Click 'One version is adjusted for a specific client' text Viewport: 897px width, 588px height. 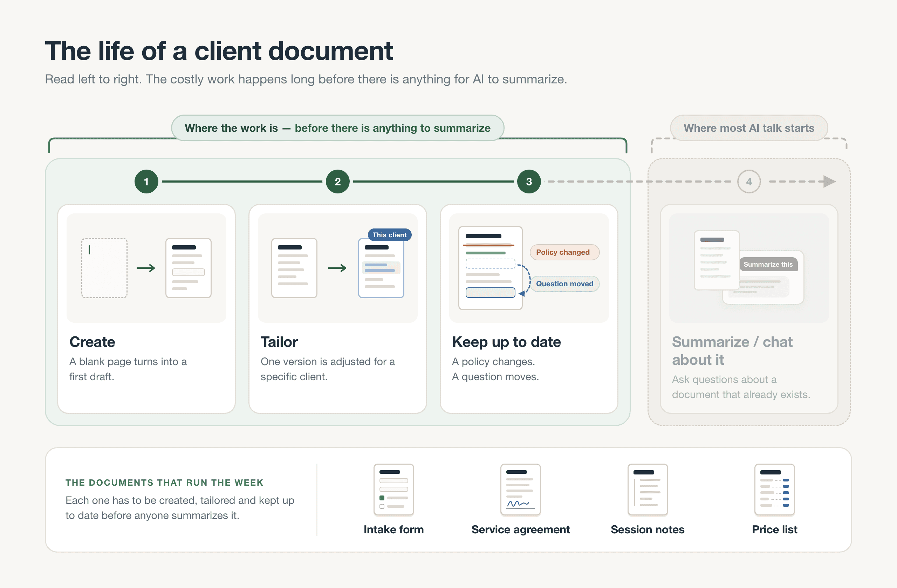pos(328,369)
